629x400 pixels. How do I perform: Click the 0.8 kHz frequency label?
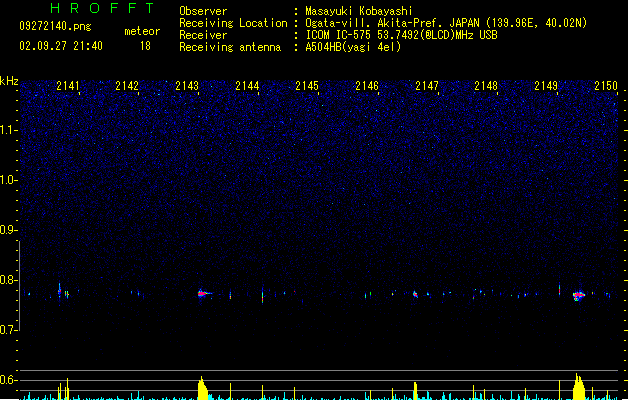9,280
